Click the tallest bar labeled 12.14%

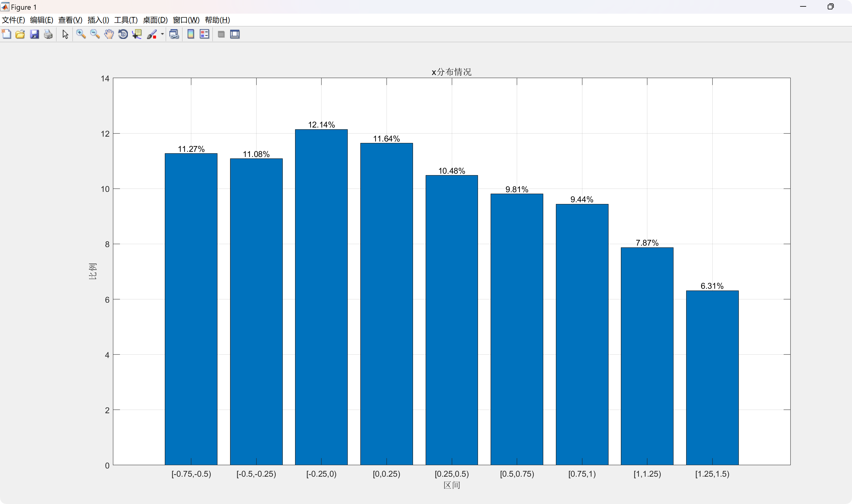(x=321, y=295)
